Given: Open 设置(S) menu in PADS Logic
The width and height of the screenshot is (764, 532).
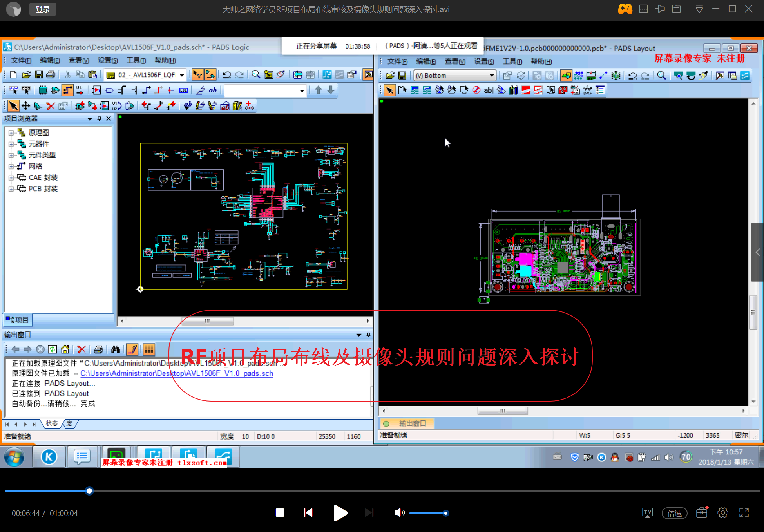Looking at the screenshot, I should [x=108, y=60].
